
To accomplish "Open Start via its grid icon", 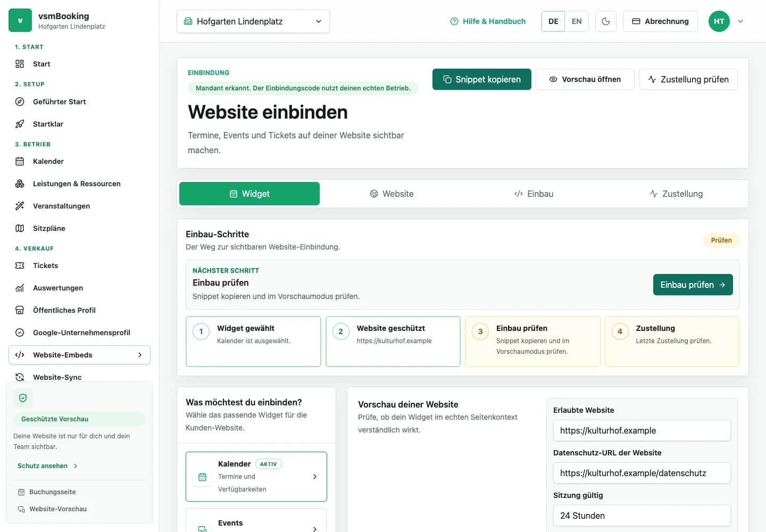I will [x=20, y=64].
